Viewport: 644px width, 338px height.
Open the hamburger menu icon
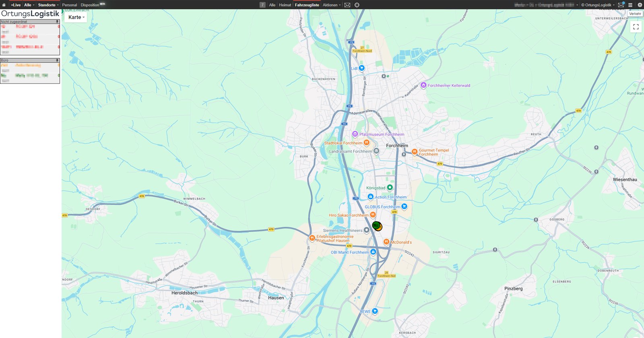tap(630, 5)
